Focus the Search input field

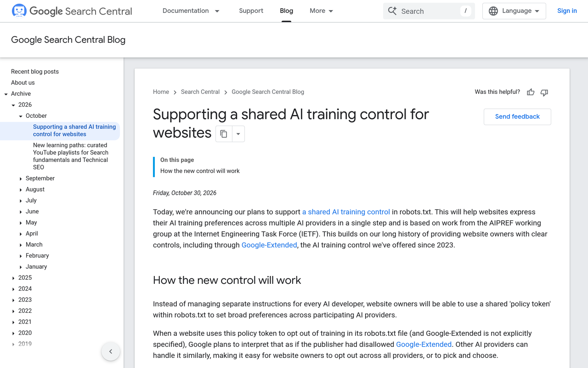point(428,11)
